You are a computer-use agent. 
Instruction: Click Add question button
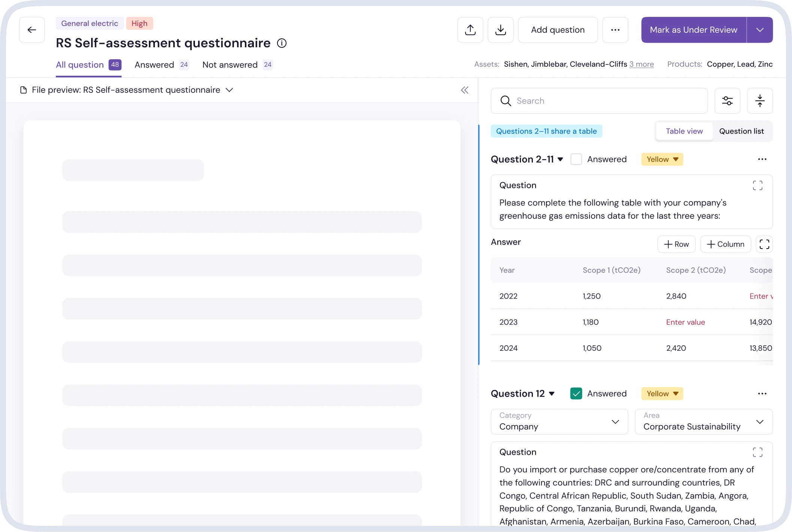[x=558, y=30]
